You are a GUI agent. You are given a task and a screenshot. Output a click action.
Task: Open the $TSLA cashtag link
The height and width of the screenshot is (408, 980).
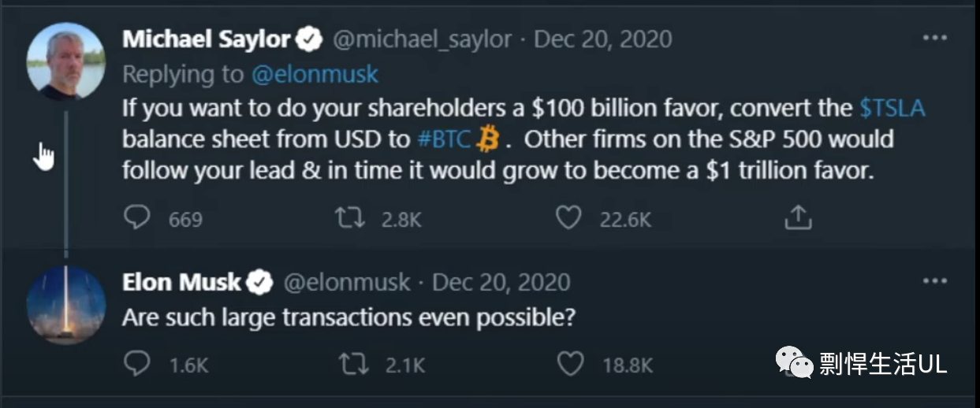coord(891,108)
